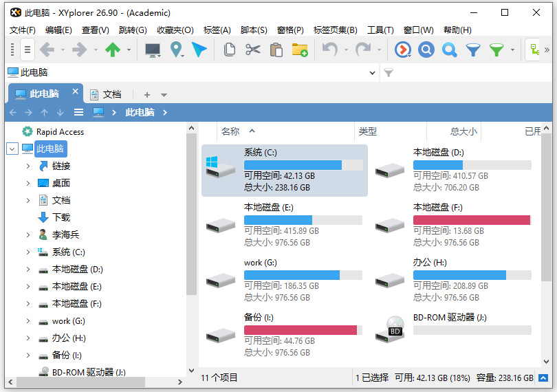Expand the 本地磁盘 (D:) tree node

coord(28,270)
